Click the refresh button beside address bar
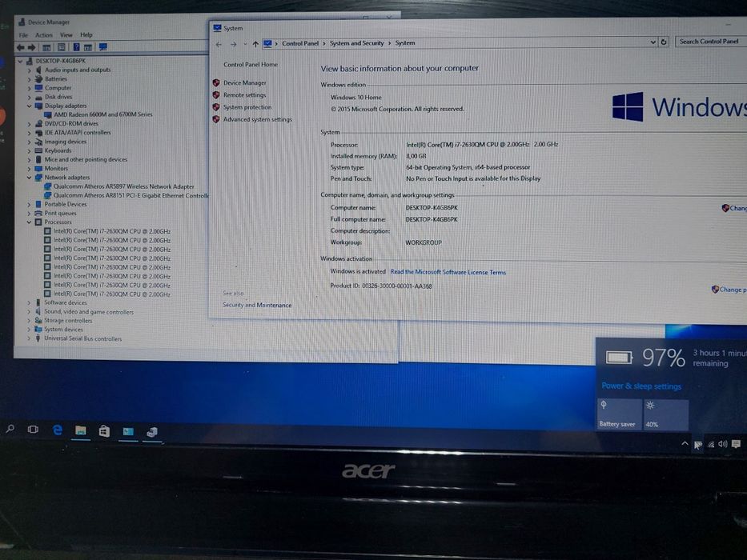 pos(664,42)
